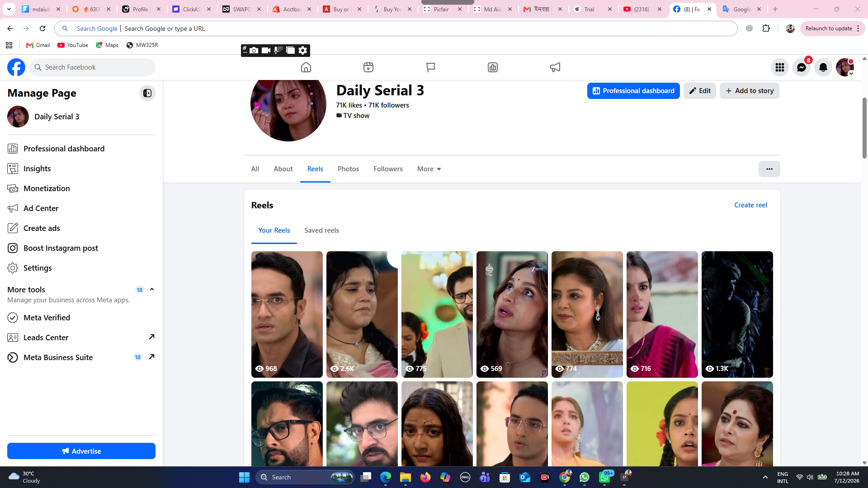Open the new browser tab plus button
The image size is (868, 488).
click(x=775, y=9)
